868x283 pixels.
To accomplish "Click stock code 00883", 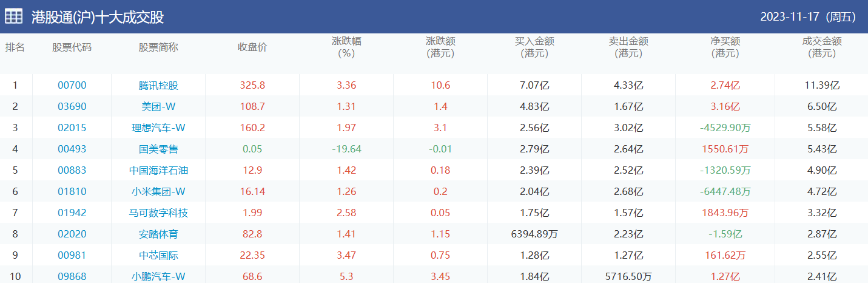I will [x=72, y=171].
